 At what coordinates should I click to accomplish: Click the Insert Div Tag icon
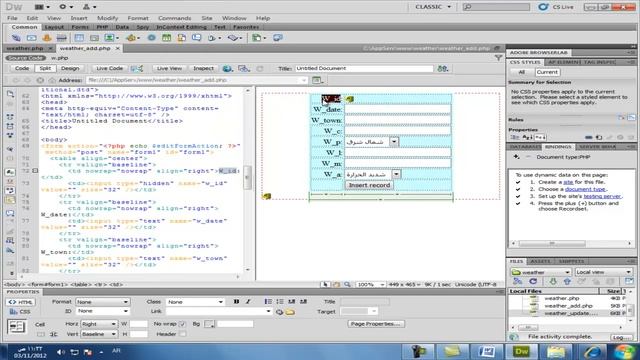pos(94,38)
